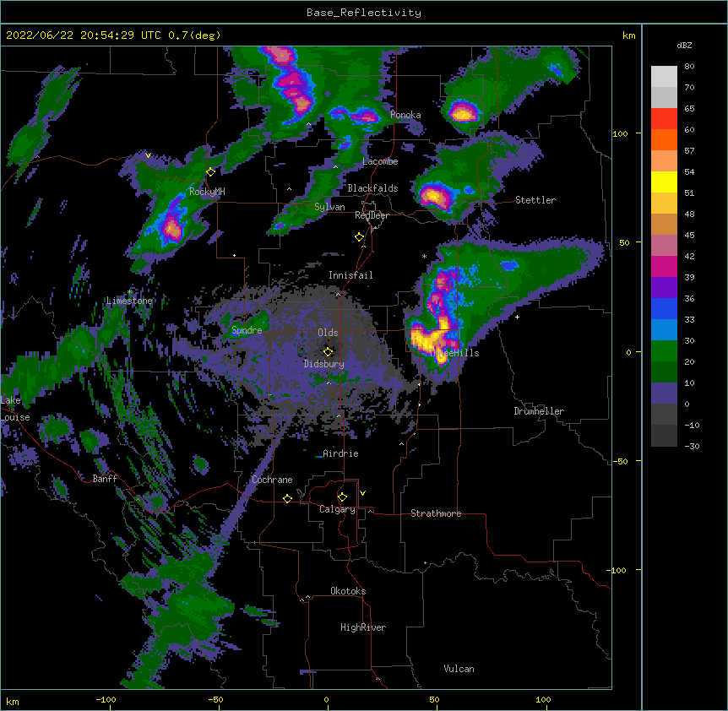Click the Cochrane label

272,480
